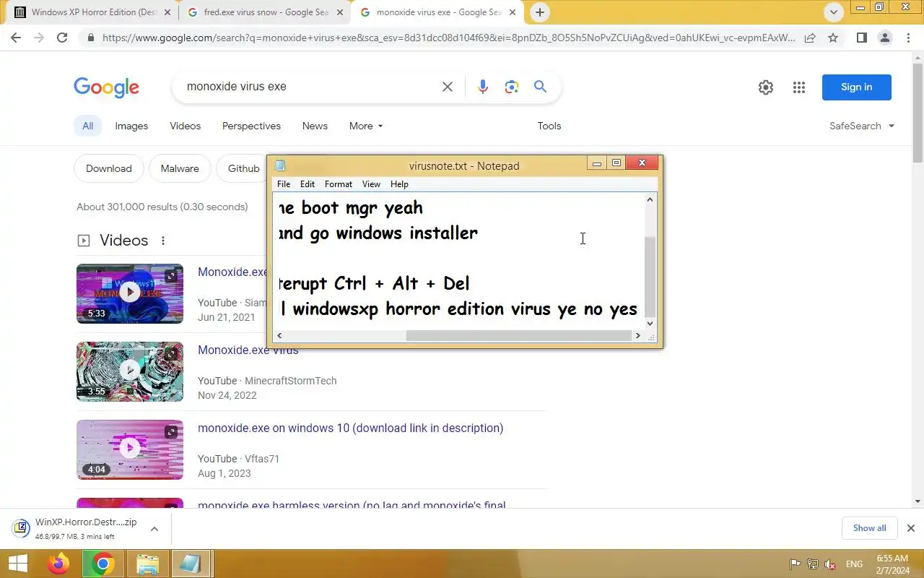
Task: Click the Github suggestion chip
Action: click(x=243, y=168)
